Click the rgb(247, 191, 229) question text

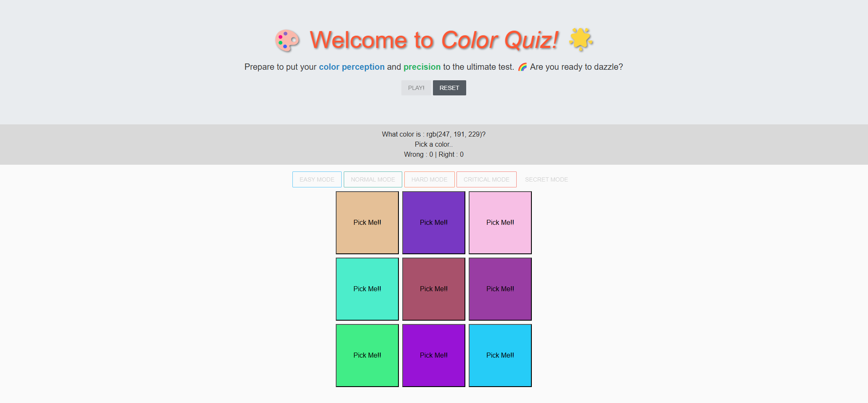(x=433, y=134)
